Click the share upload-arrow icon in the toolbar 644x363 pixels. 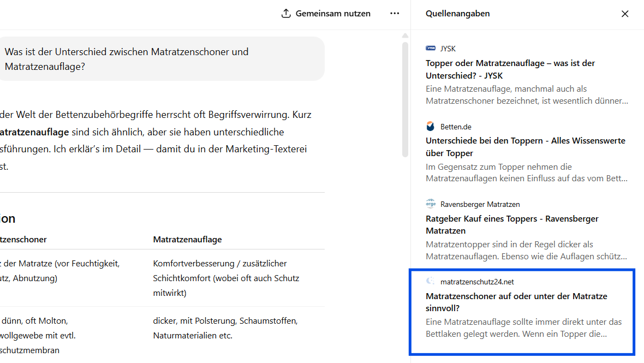(285, 13)
